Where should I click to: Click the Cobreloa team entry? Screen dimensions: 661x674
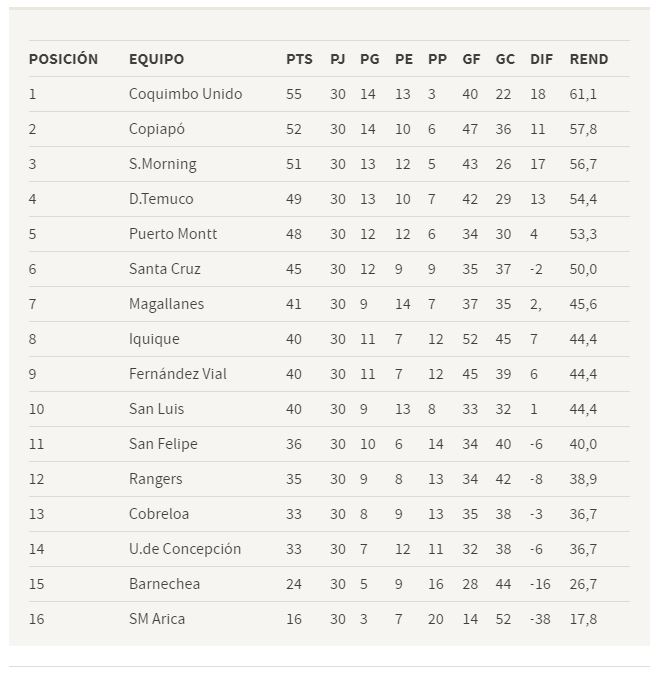pyautogui.click(x=159, y=514)
